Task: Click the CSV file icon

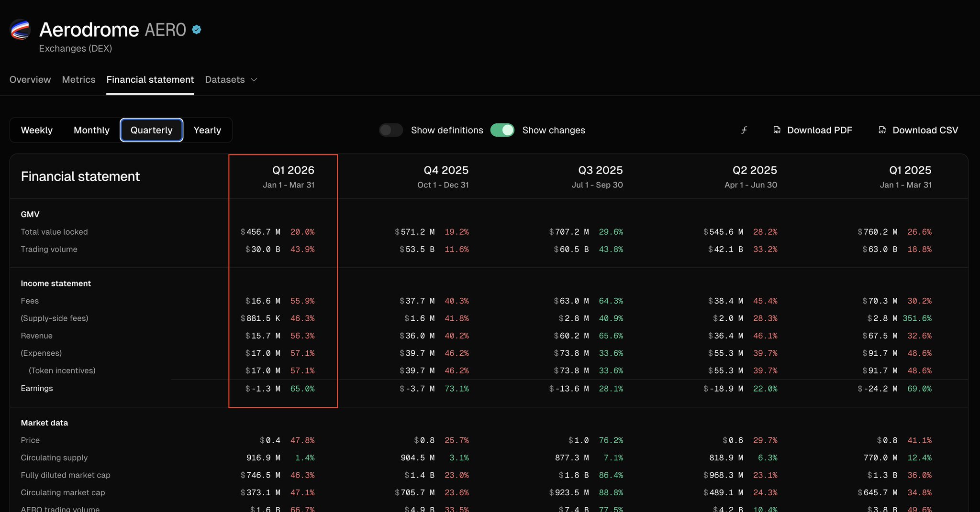Action: 882,130
